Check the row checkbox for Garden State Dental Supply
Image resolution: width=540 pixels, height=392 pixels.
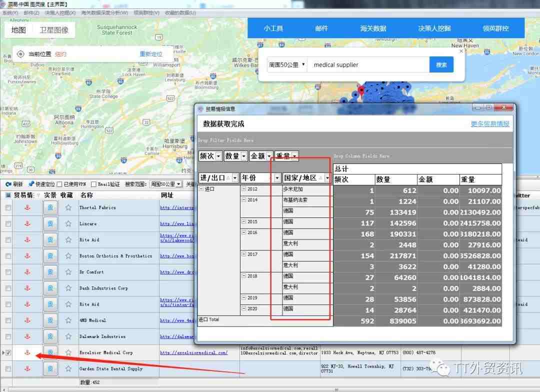[8, 368]
